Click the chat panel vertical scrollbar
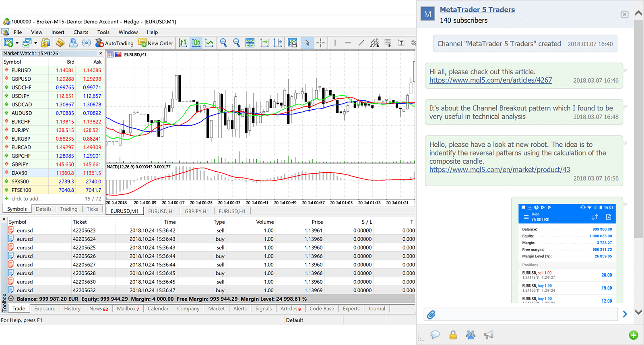 pos(638,129)
